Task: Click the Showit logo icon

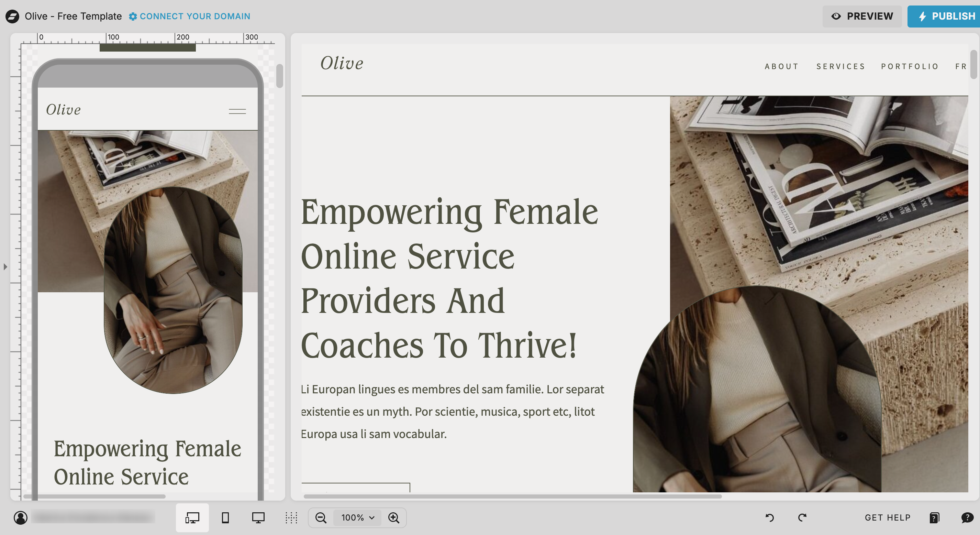Action: click(x=12, y=17)
